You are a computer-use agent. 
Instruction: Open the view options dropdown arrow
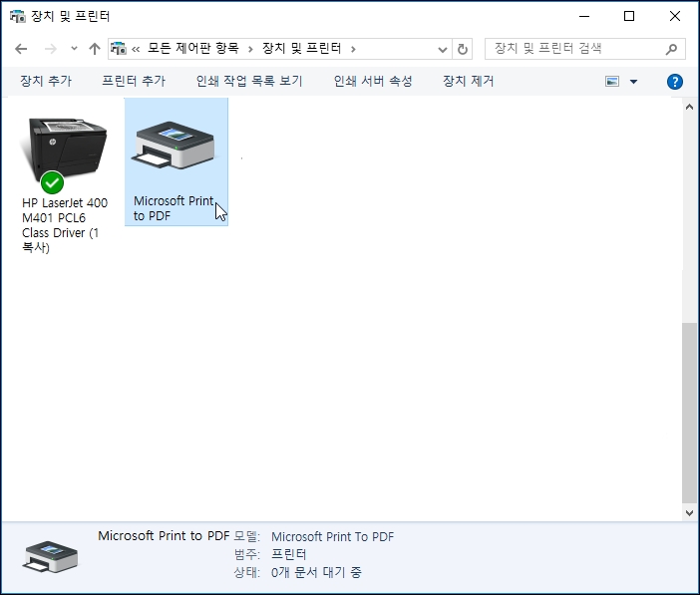pos(633,82)
